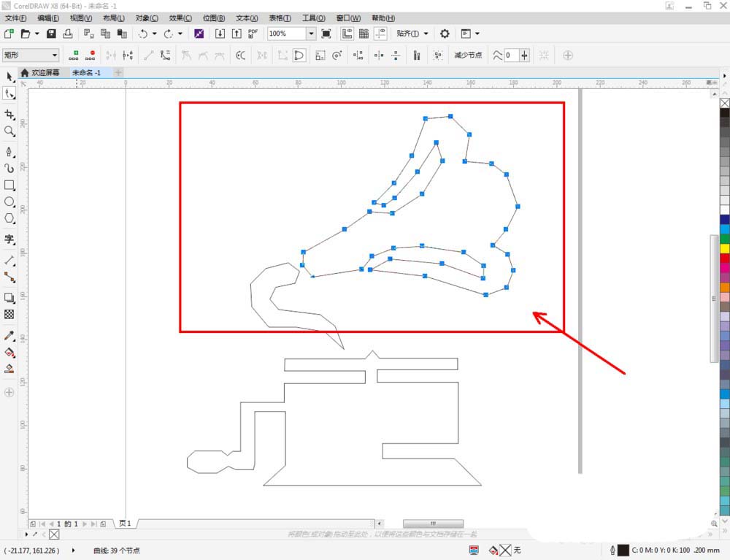Click the yellow swatch in color palette
Viewport: 730px width, 560px height.
coord(724,248)
